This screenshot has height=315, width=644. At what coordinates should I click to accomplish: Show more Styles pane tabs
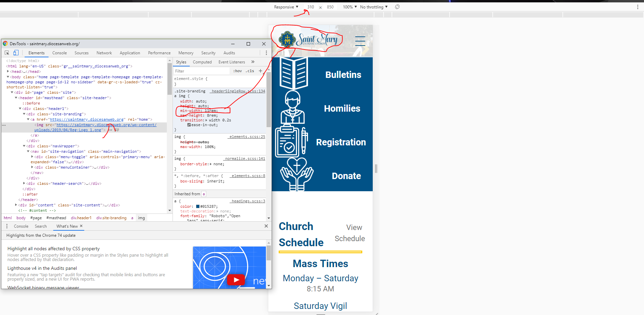[253, 62]
